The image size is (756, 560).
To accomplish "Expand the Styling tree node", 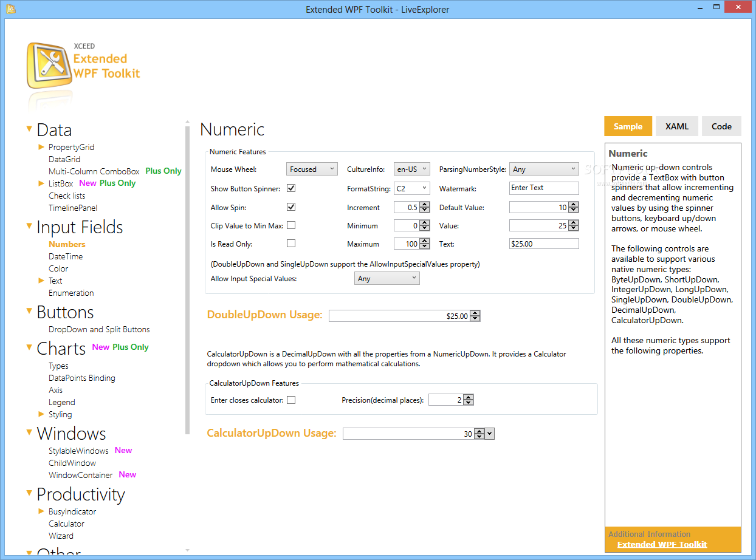I will [41, 414].
